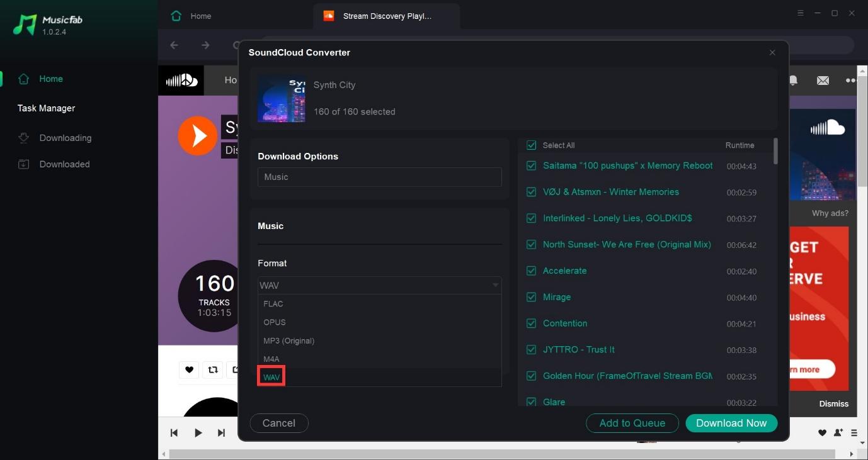Click the bottom horizontal scrollbar
This screenshot has width=868, height=460.
503,454
